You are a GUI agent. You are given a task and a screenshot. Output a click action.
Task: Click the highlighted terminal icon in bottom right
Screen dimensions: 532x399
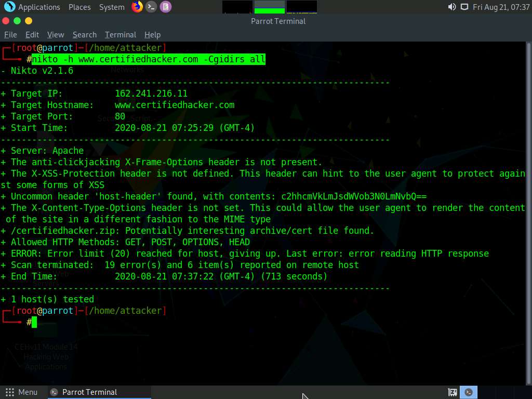coord(469,392)
